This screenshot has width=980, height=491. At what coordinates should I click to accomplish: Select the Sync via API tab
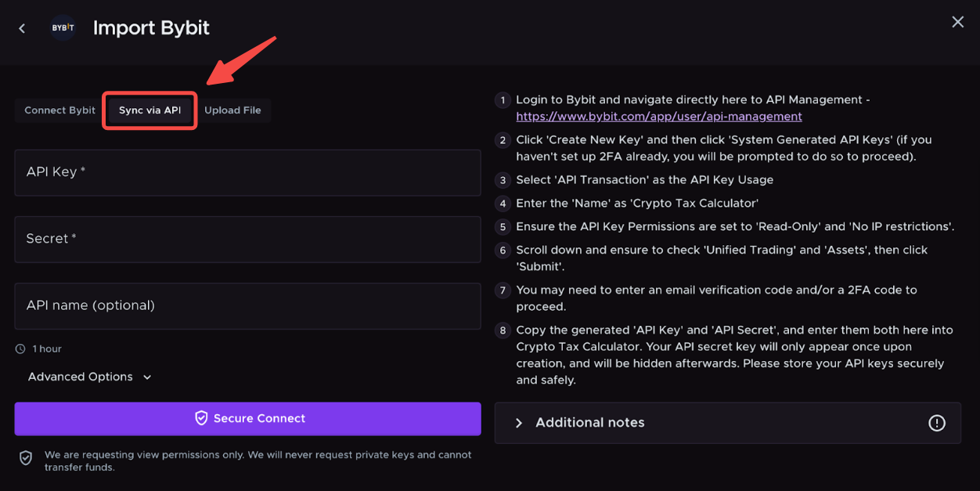[150, 110]
